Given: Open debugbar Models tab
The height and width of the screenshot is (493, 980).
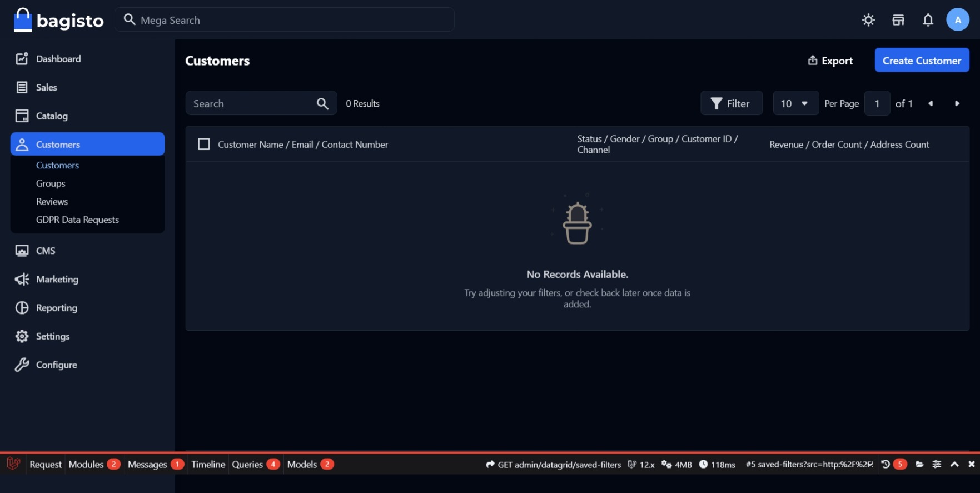Looking at the screenshot, I should pos(310,464).
